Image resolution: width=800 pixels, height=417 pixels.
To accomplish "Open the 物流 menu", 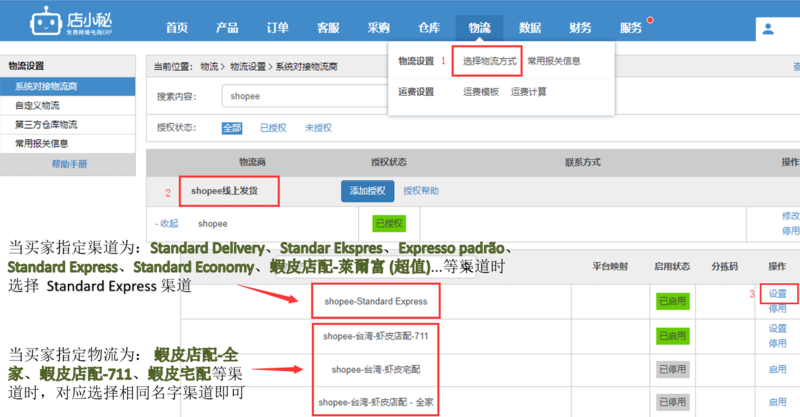I will [x=480, y=28].
